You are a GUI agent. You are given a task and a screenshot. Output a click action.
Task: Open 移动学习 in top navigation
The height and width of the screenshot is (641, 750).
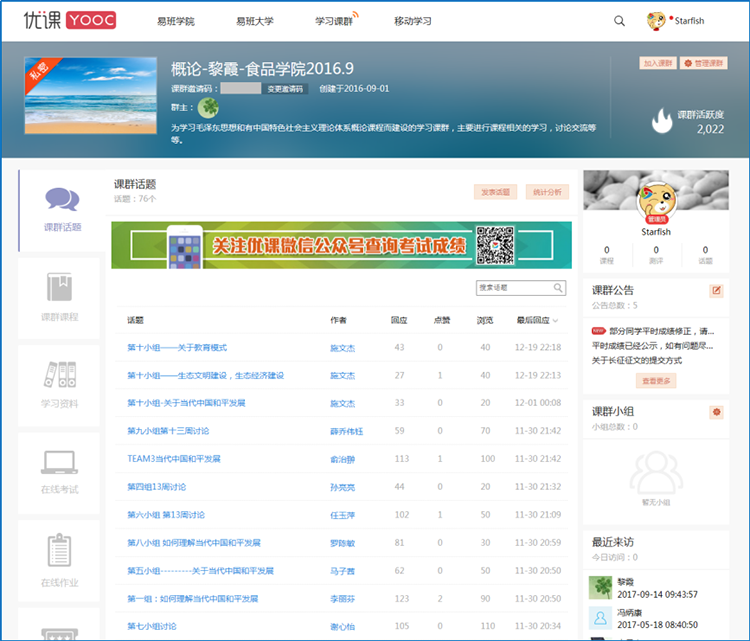(413, 21)
